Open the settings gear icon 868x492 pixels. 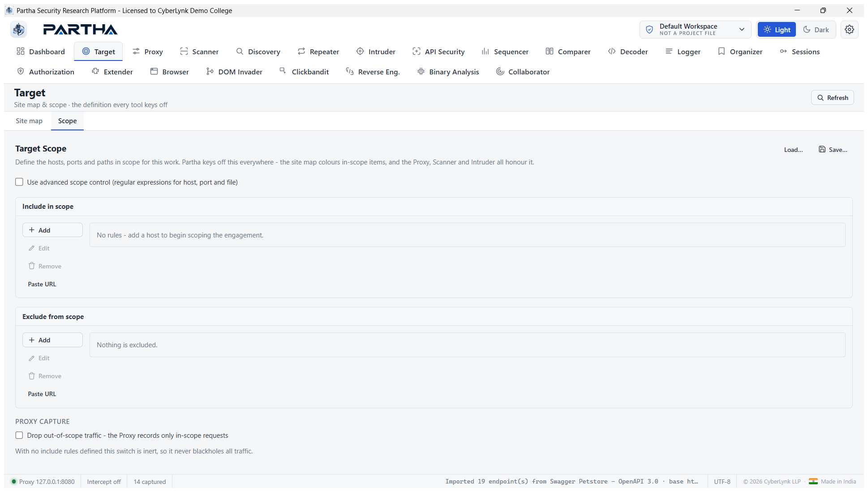[x=849, y=30]
